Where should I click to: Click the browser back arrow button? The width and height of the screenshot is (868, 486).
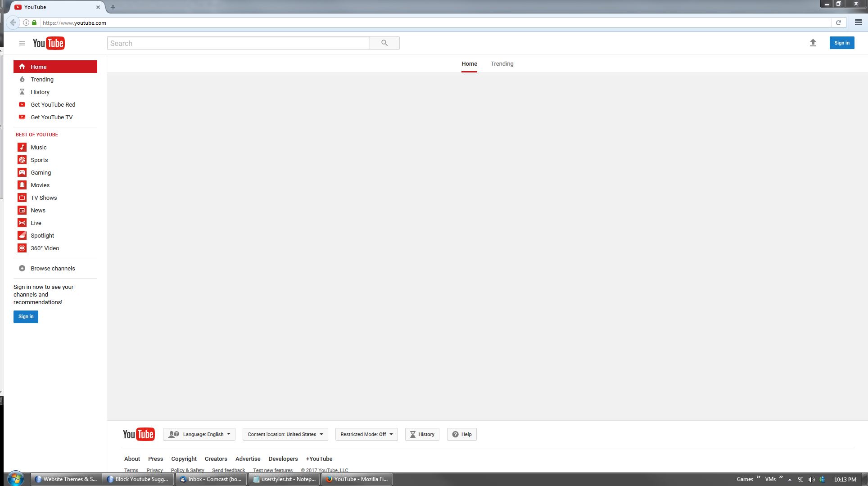[13, 22]
